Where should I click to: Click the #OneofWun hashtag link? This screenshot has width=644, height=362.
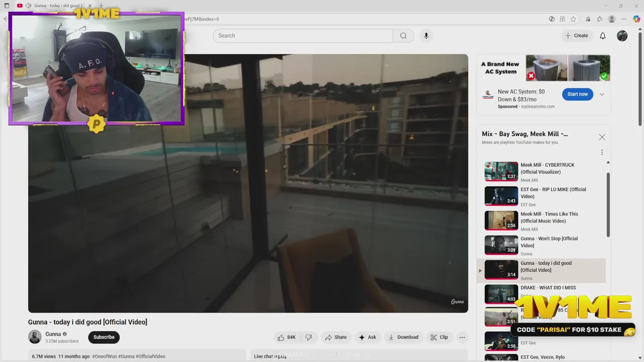[105, 356]
